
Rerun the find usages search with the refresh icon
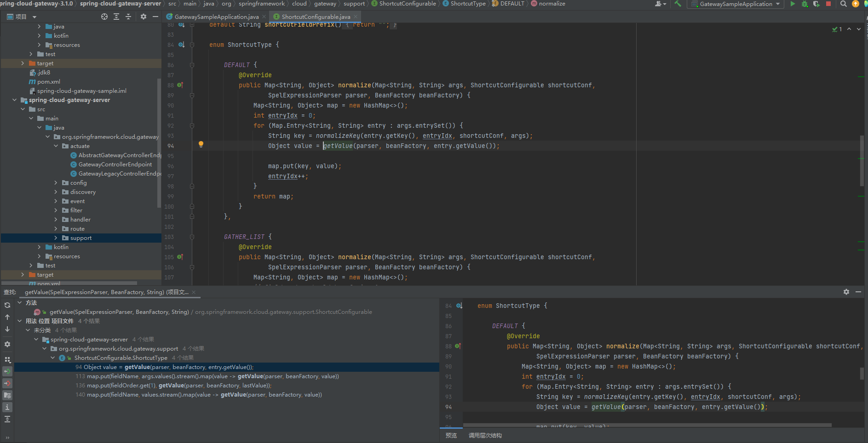click(x=7, y=305)
